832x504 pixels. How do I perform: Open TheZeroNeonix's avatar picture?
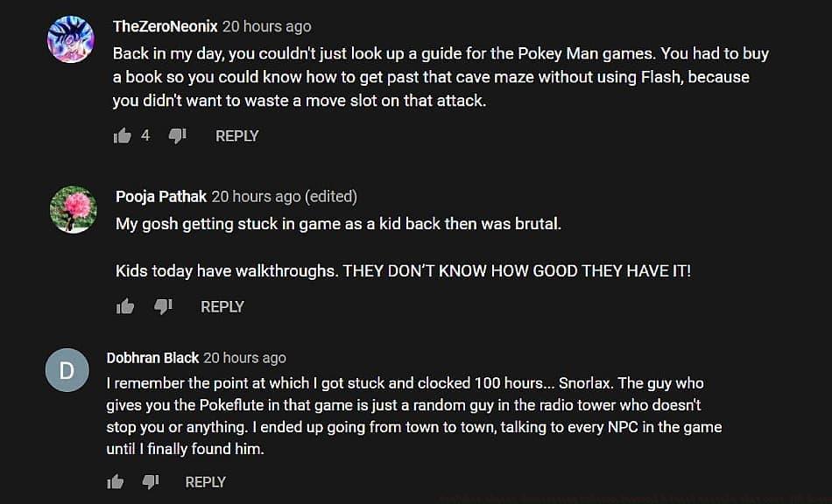click(70, 39)
